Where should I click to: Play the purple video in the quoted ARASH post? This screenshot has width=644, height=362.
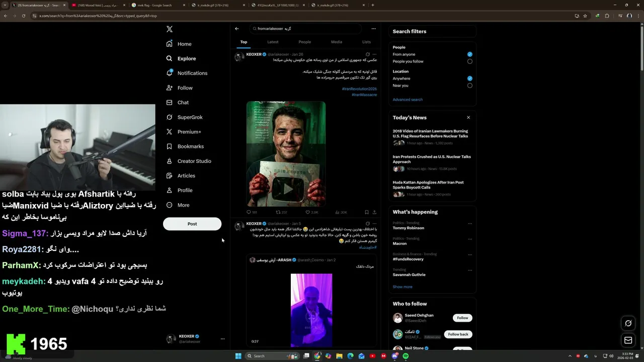311,310
